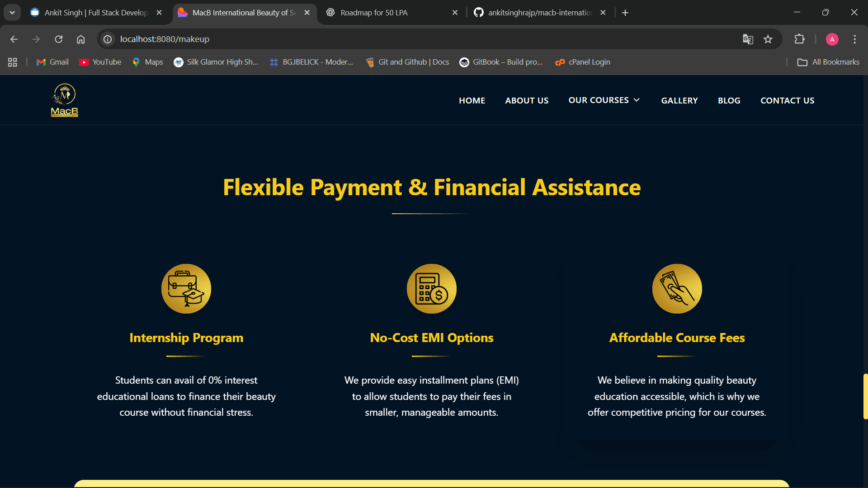The image size is (868, 488).
Task: Click the Affordable Course Fees cash icon
Action: point(677,289)
